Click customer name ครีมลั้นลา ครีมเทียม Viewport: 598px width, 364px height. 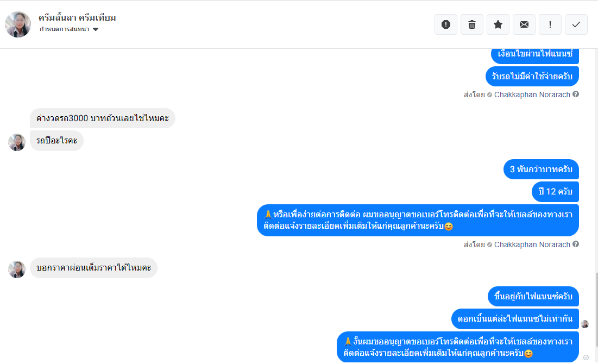[x=77, y=17]
